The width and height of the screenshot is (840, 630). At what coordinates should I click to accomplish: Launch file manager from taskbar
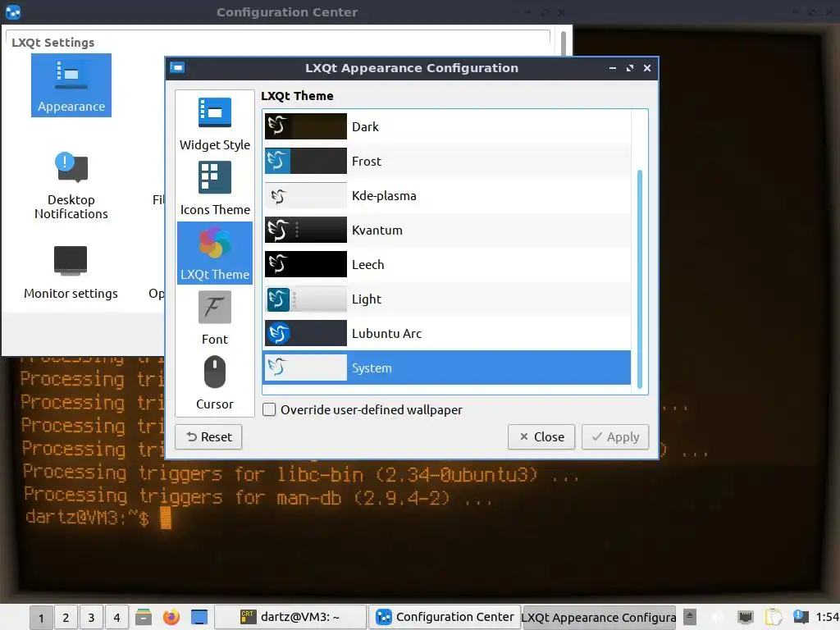click(x=143, y=617)
